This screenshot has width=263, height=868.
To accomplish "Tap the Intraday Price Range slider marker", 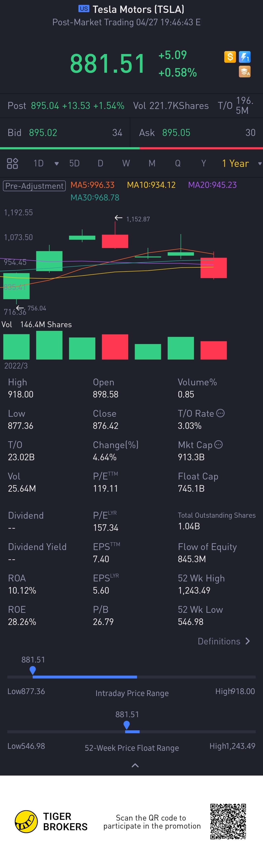I will click(x=33, y=670).
